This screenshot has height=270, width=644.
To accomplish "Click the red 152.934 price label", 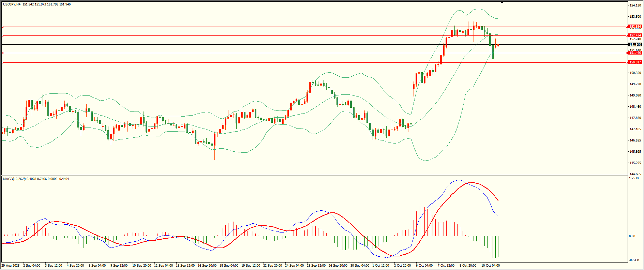I will tap(635, 27).
